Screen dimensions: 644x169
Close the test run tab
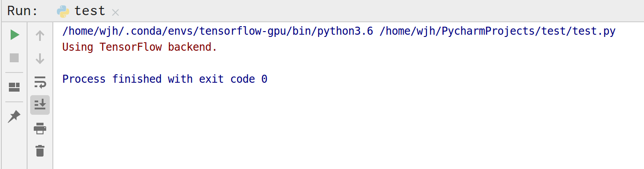(x=115, y=12)
